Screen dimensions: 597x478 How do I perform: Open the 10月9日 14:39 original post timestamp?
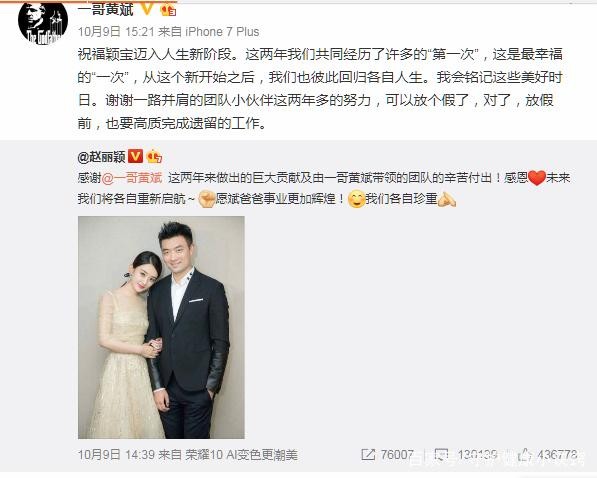(116, 454)
